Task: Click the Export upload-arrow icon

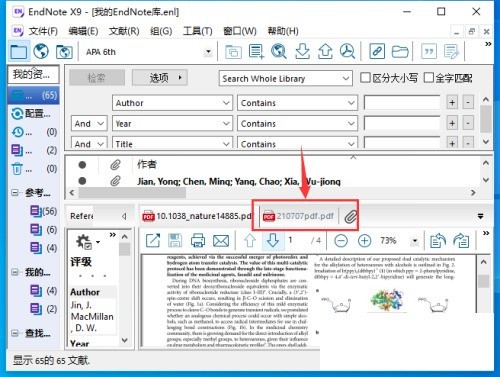Action: click(325, 51)
